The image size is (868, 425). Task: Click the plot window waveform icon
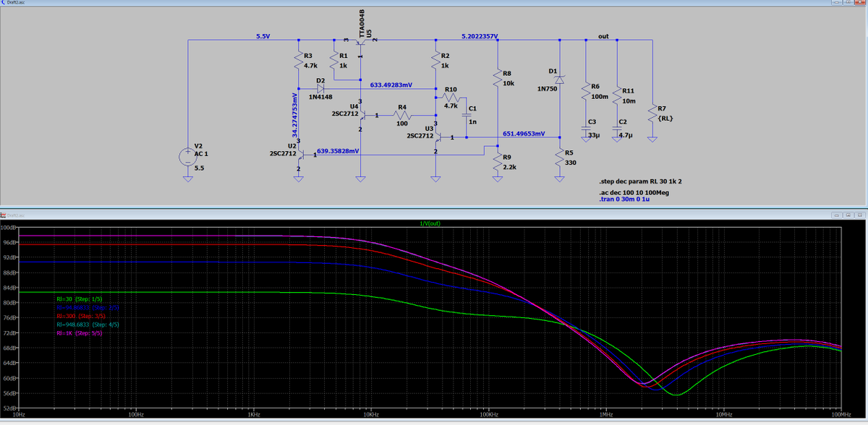pos(3,215)
